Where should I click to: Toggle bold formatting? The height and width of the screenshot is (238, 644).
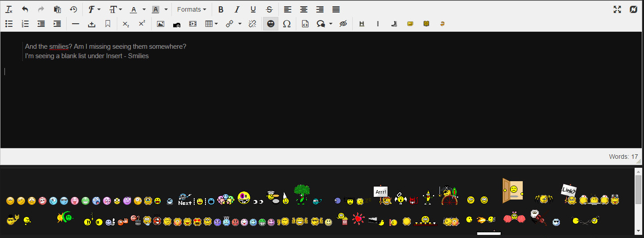(x=221, y=9)
